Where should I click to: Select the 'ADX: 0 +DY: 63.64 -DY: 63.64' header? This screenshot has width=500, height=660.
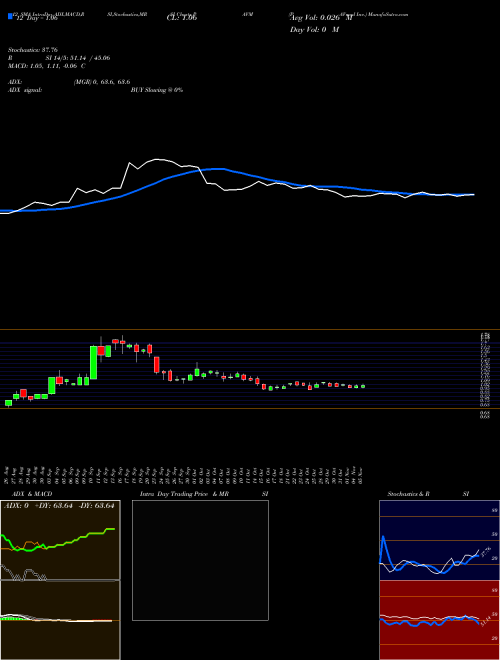click(x=59, y=506)
